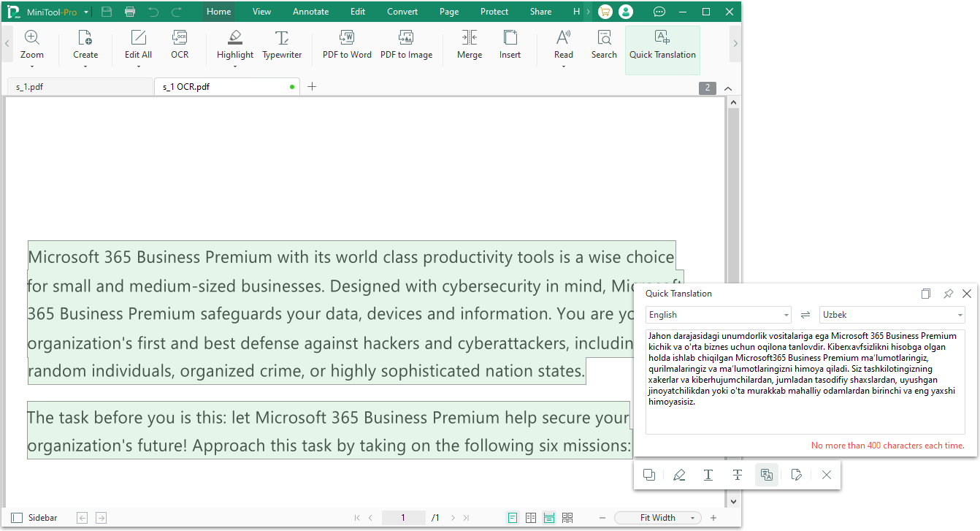Image resolution: width=980 pixels, height=531 pixels.
Task: Select single page view mode
Action: [513, 518]
